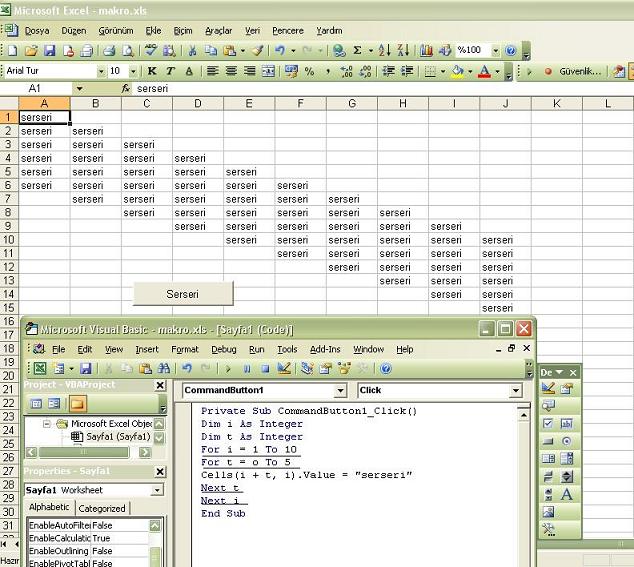The width and height of the screenshot is (634, 567).
Task: Open the Araçlar menu in Excel
Action: (x=218, y=31)
